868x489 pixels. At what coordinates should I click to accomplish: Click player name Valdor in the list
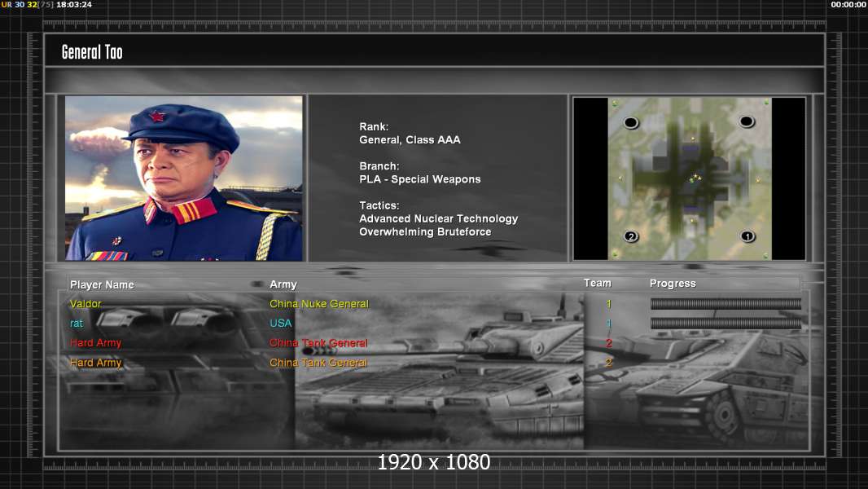(x=85, y=304)
